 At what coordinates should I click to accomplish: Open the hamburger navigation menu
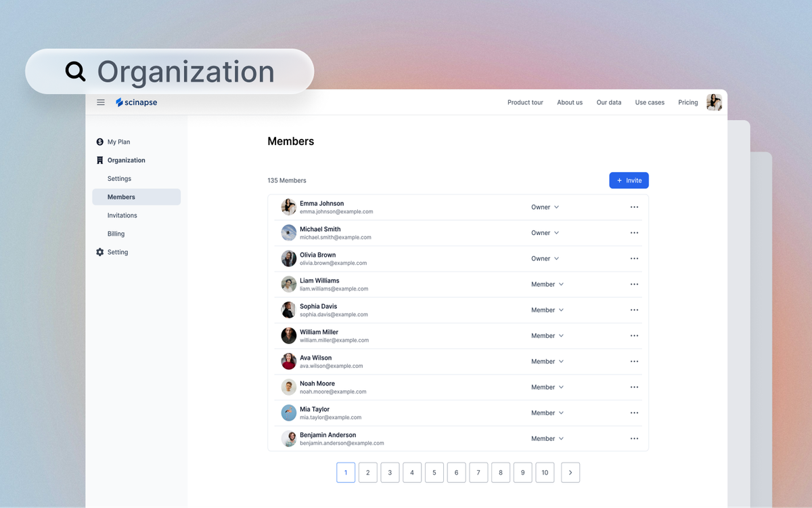100,102
